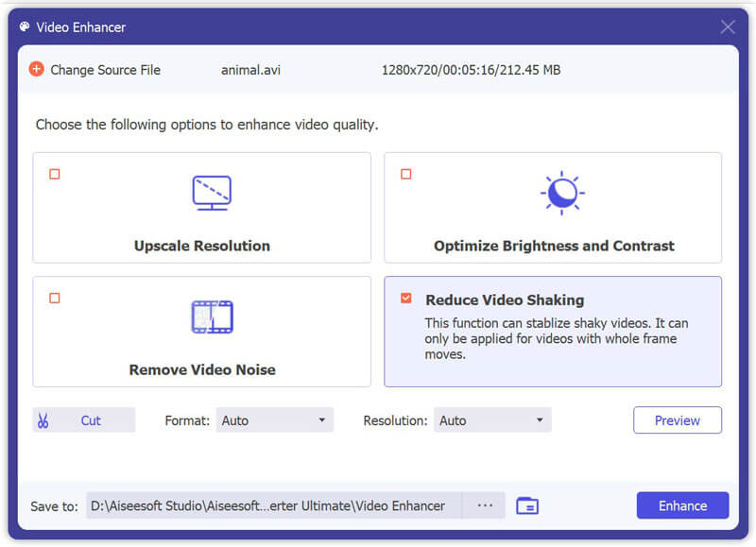Image resolution: width=756 pixels, height=547 pixels.
Task: Tick the Optimize Brightness and Contrast checkbox
Action: (x=406, y=174)
